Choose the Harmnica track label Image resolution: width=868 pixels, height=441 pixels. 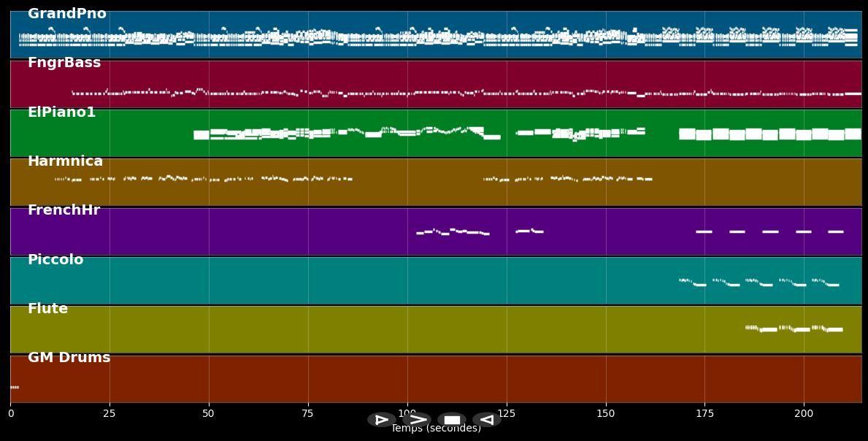point(65,161)
